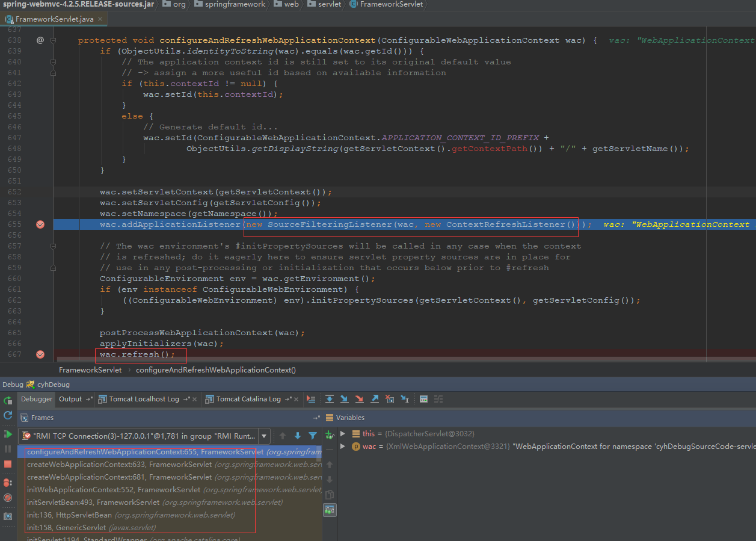Restore the Frames panel layout icon
Screen dimensions: 756x541
[x=317, y=418]
